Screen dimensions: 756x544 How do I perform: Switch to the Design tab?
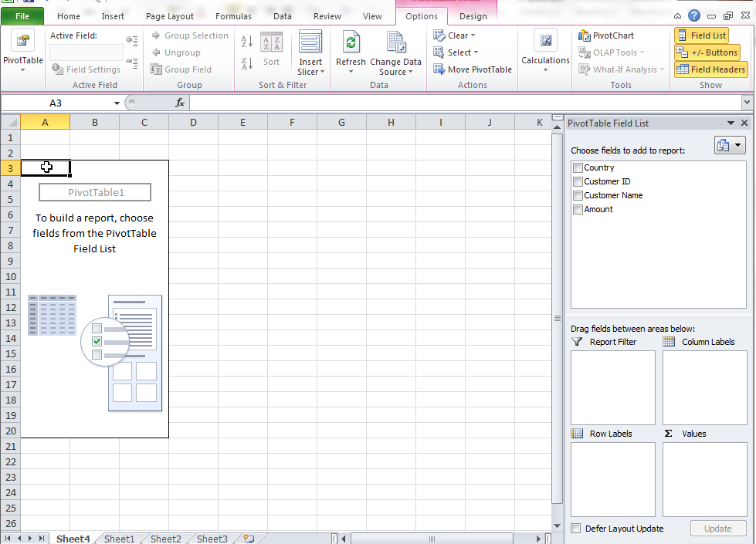[473, 16]
